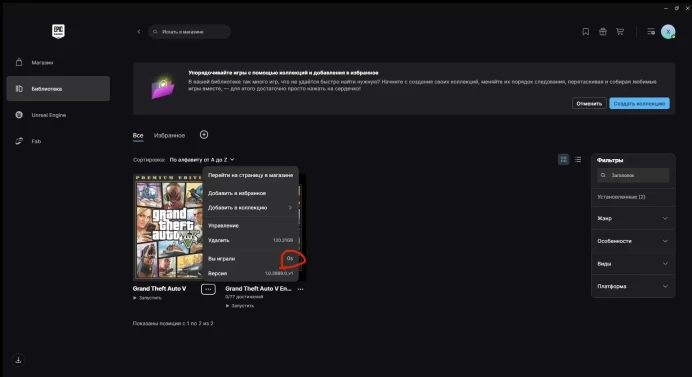Screen dimensions: 692x377
Task: Click the magnifier icon in store search
Action: coord(155,32)
